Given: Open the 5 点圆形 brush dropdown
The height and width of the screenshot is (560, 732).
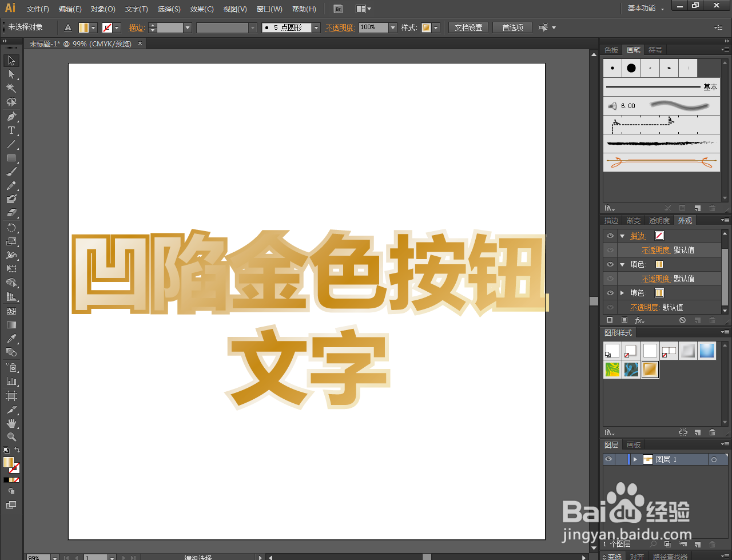Looking at the screenshot, I should [x=316, y=27].
